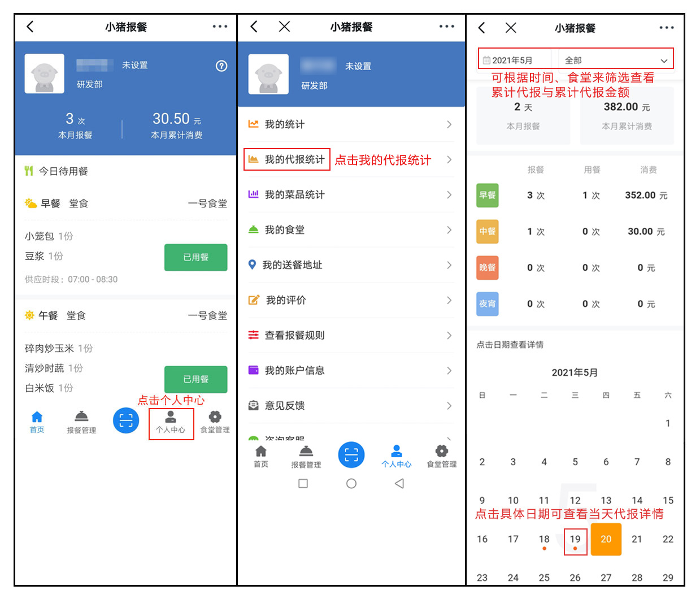Tap the 352.00 元 breakfast amount

646,195
